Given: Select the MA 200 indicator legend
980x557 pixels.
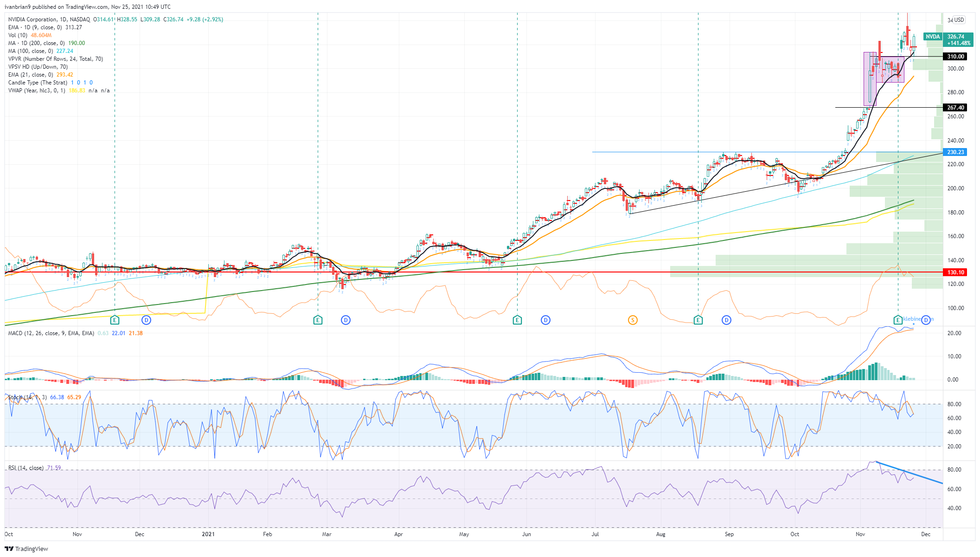Looking at the screenshot, I should (46, 43).
